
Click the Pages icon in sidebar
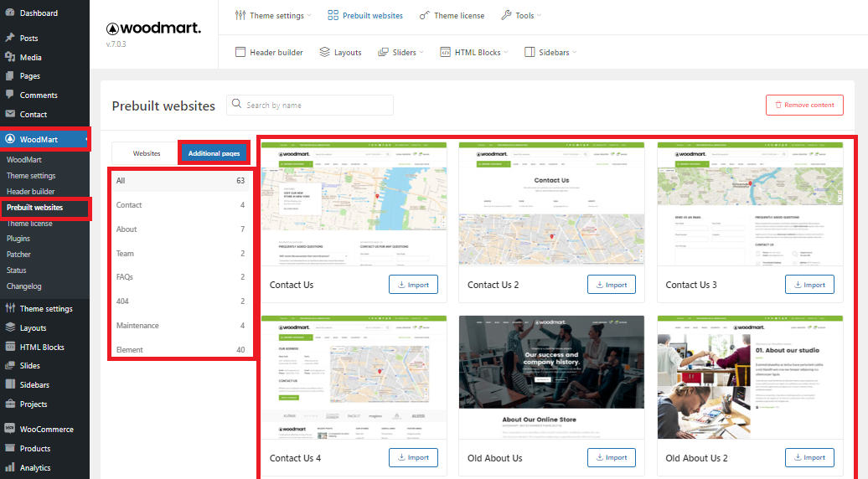click(10, 75)
